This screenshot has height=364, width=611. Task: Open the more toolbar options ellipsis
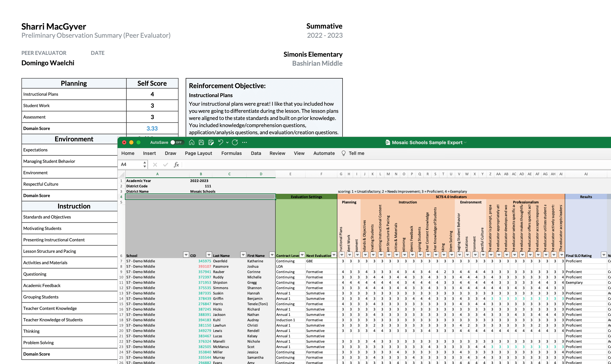pyautogui.click(x=245, y=143)
